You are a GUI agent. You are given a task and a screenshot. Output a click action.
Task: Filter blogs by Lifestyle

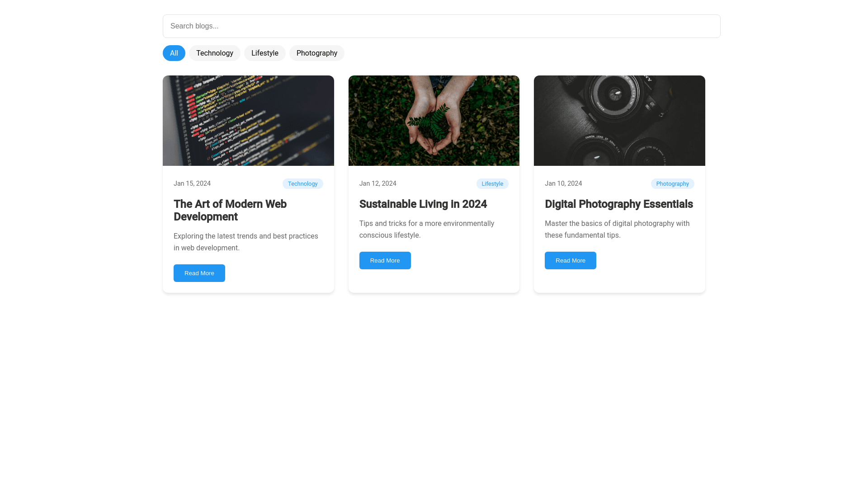[x=264, y=53]
